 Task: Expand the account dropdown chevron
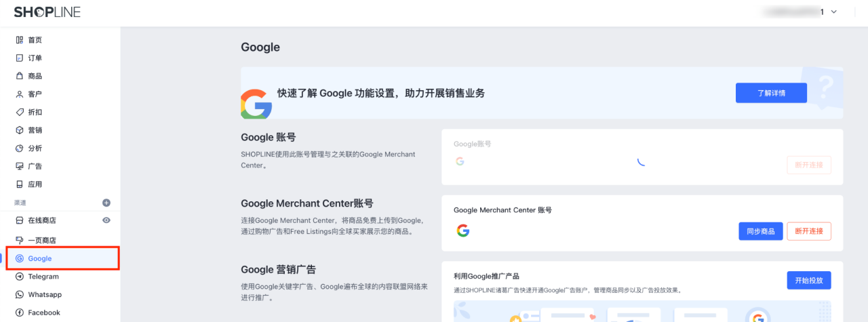point(833,12)
